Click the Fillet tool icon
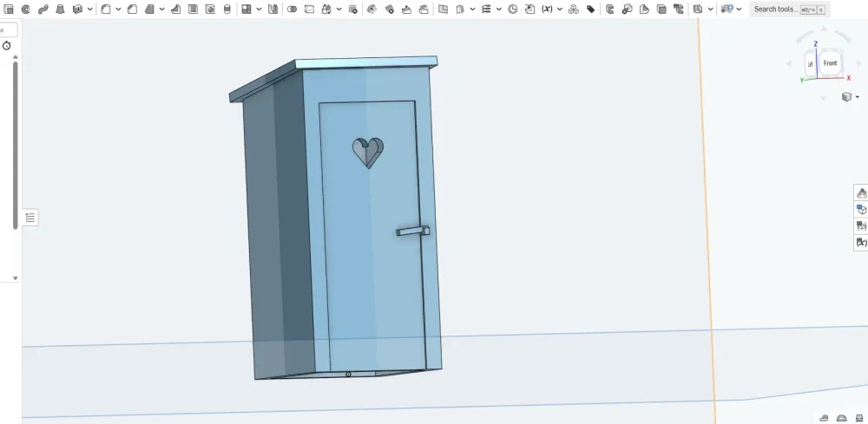868x424 pixels. (x=105, y=9)
